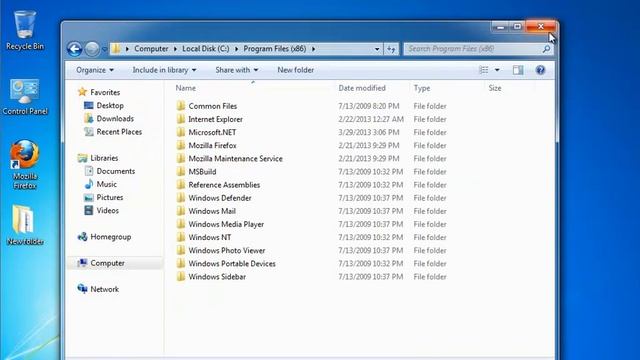Select the Windows NT folder icon
Viewport: 640px width, 360px height.
tap(181, 237)
